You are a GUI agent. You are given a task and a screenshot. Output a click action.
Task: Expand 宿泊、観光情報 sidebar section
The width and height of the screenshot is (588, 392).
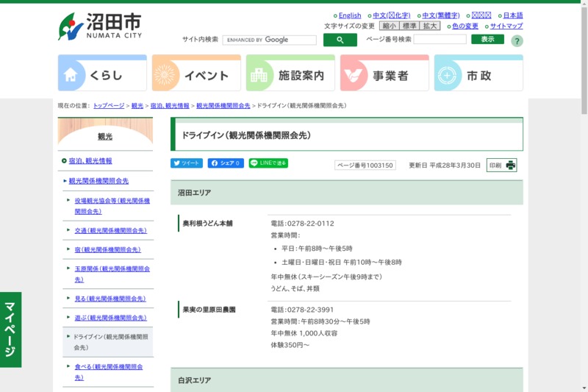[x=90, y=160]
